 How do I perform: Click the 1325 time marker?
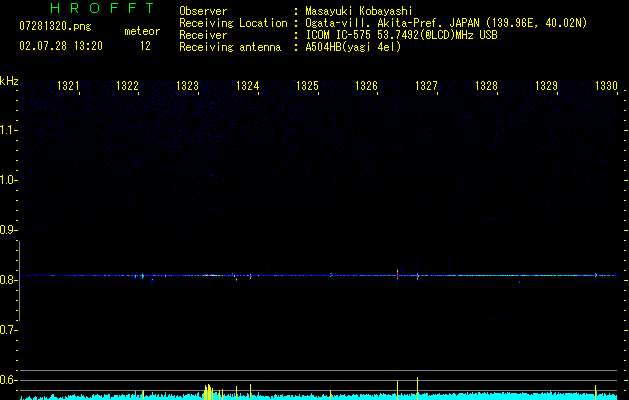pos(307,86)
